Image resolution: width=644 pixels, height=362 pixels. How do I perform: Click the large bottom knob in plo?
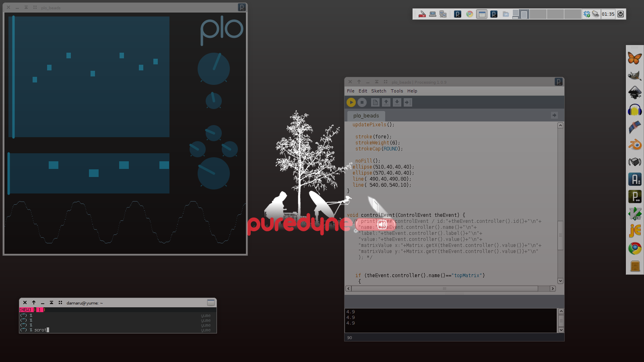click(x=214, y=173)
